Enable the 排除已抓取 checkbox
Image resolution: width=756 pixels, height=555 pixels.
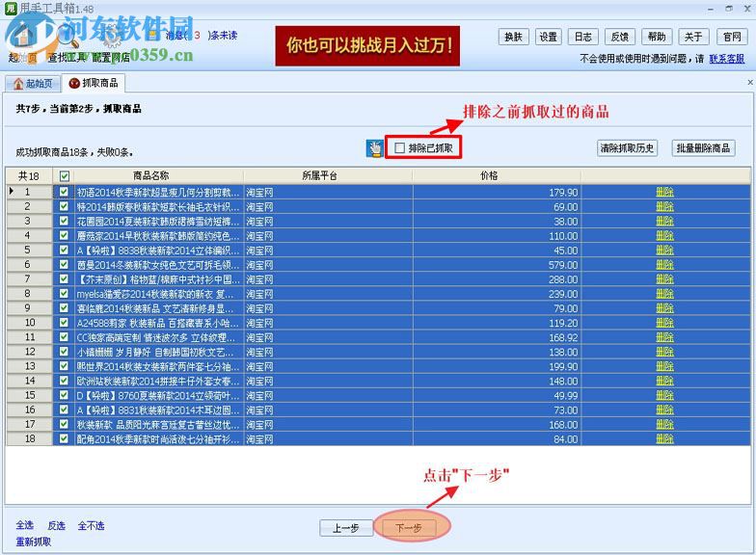pos(399,148)
